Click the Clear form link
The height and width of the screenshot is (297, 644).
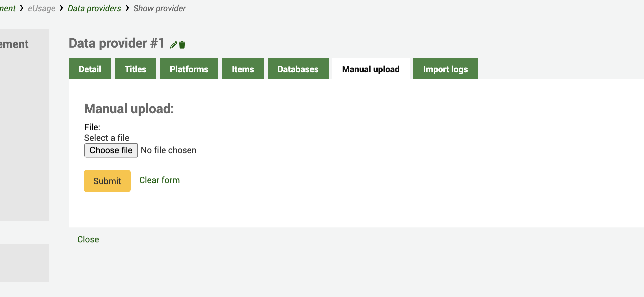(x=159, y=180)
